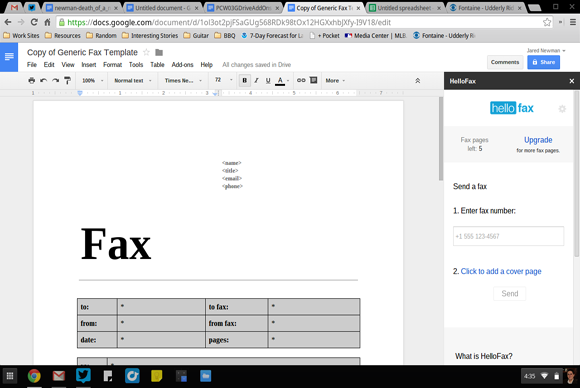Viewport: 580px width, 388px height.
Task: Click to add a cover page link
Action: tap(501, 271)
